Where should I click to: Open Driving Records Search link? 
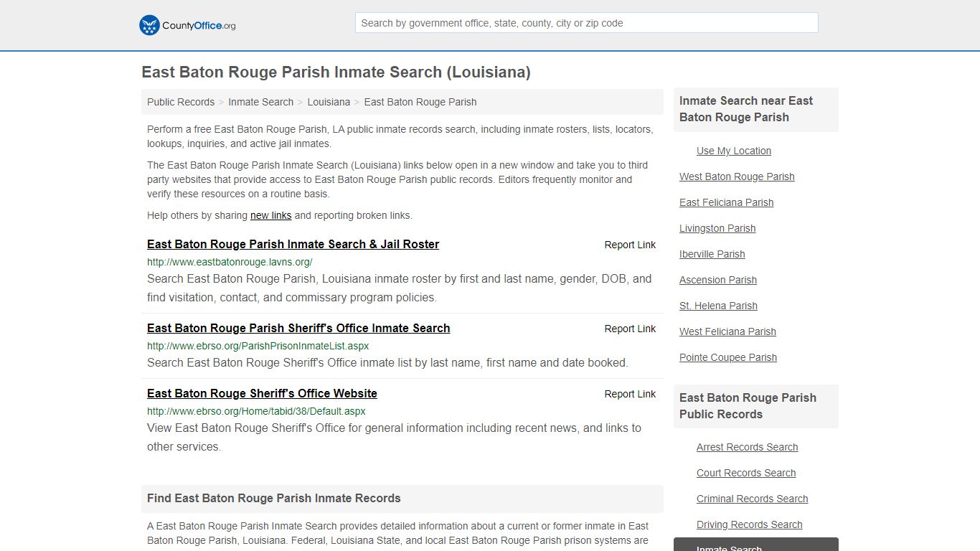pos(749,524)
